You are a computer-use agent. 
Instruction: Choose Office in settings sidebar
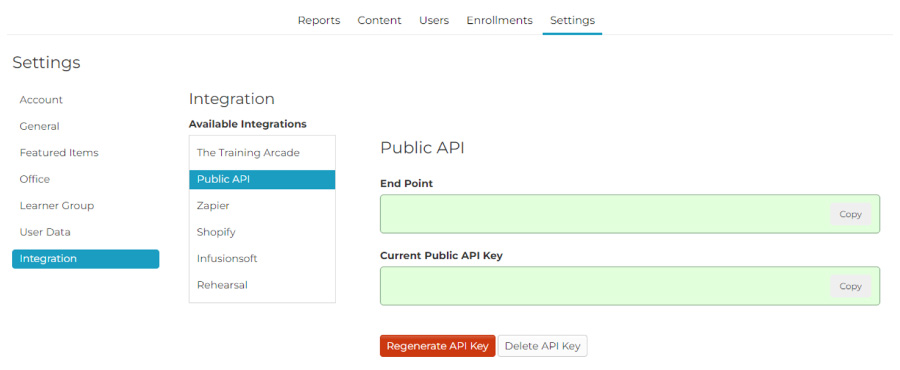[35, 179]
